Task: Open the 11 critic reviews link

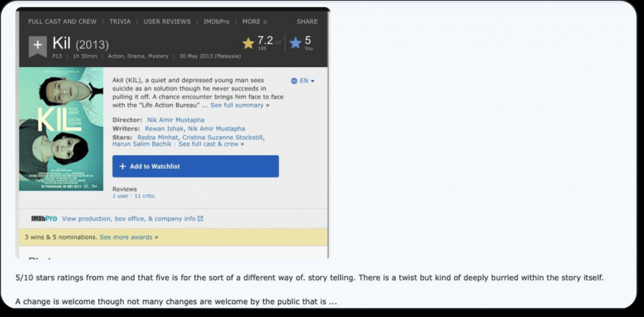Action: click(x=144, y=196)
